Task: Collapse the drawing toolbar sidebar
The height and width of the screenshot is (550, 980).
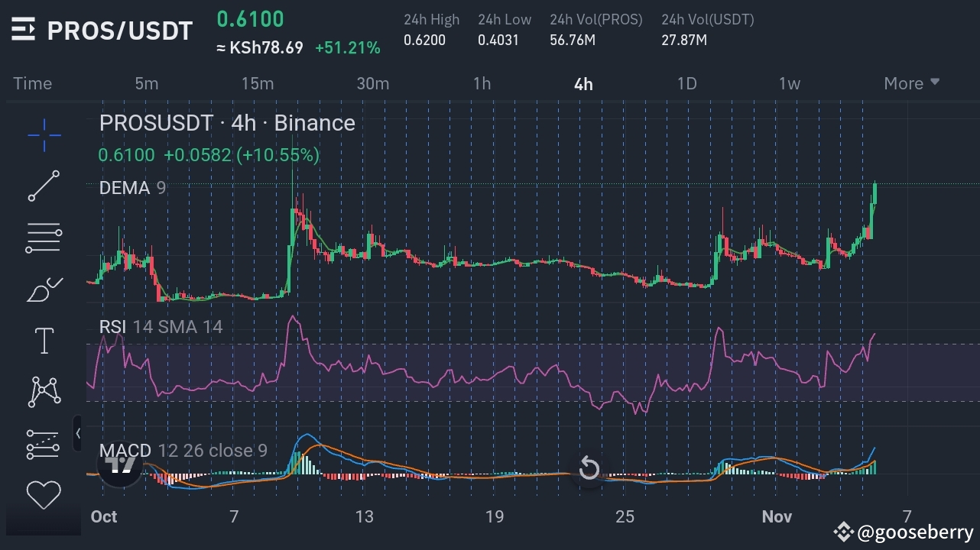Action: point(79,433)
